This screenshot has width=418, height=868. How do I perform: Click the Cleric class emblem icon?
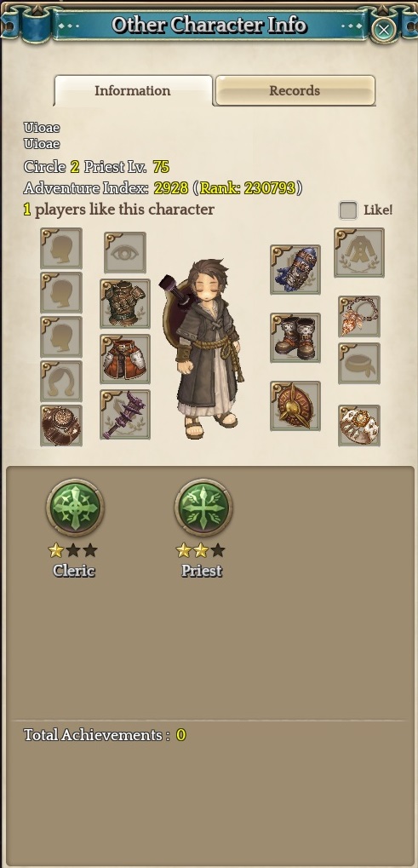(x=75, y=508)
